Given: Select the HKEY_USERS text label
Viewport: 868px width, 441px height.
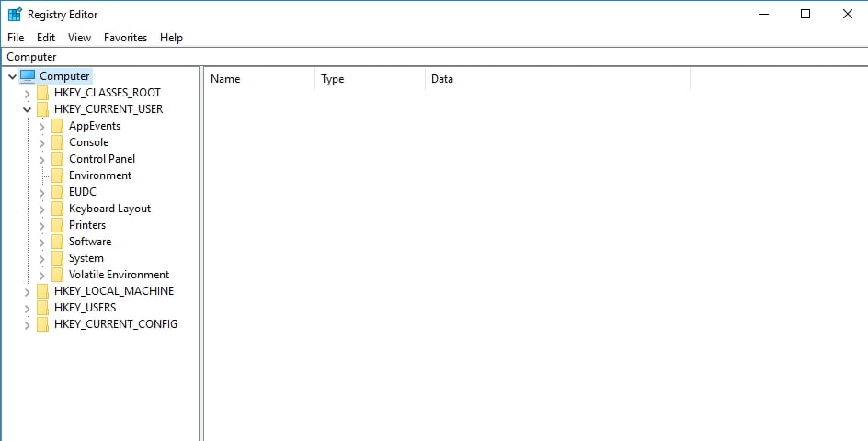Looking at the screenshot, I should pos(86,307).
